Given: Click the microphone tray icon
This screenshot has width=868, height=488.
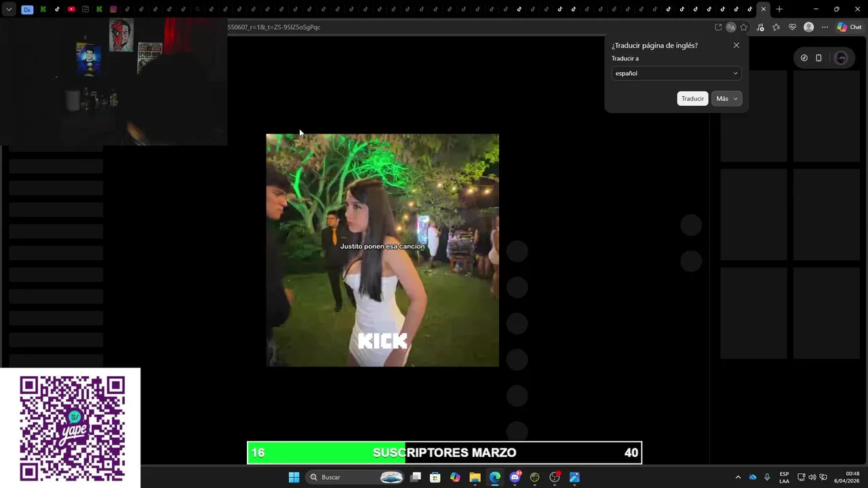Looking at the screenshot, I should click(767, 477).
